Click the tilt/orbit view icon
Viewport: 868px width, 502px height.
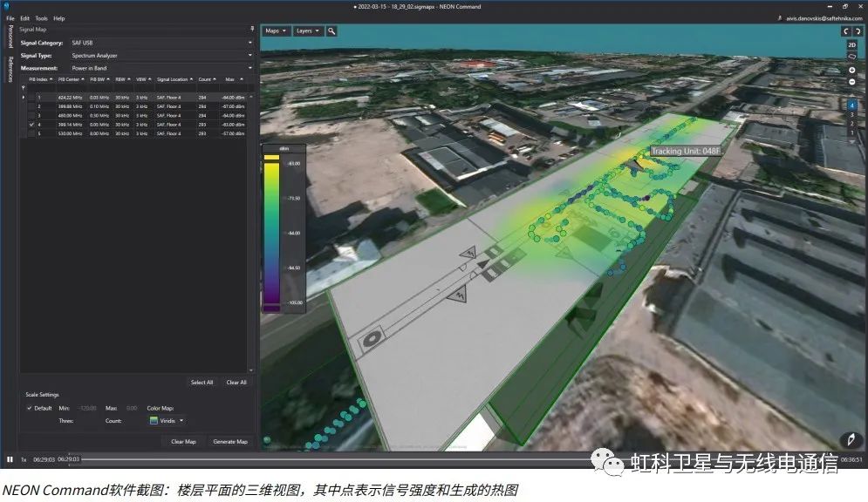pyautogui.click(x=852, y=57)
